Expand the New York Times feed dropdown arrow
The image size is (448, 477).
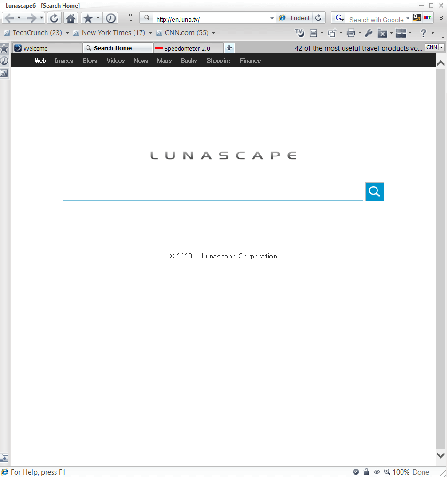(150, 33)
